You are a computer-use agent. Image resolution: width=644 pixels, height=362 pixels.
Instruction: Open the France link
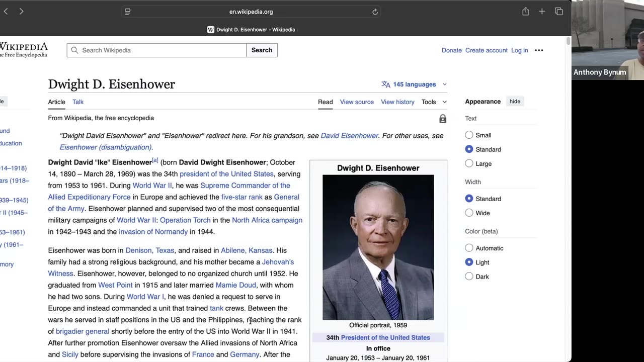203,354
